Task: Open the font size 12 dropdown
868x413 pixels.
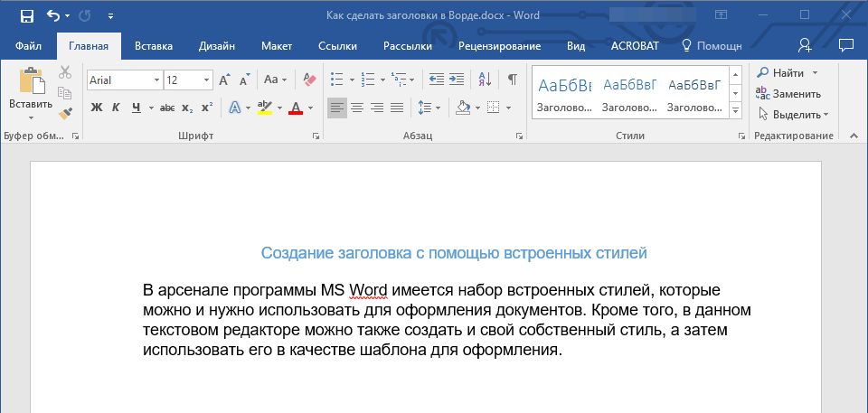Action: pos(207,80)
